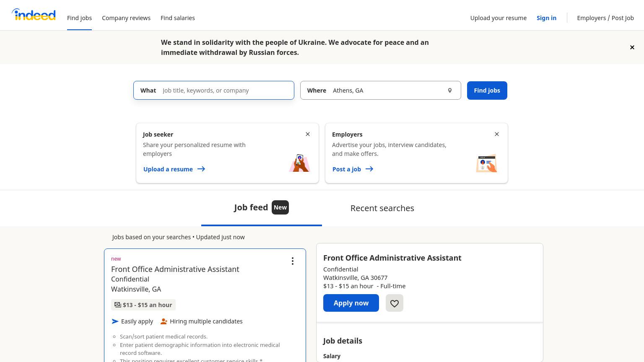Click the location pin icon in Where field
The image size is (644, 362).
click(x=450, y=90)
